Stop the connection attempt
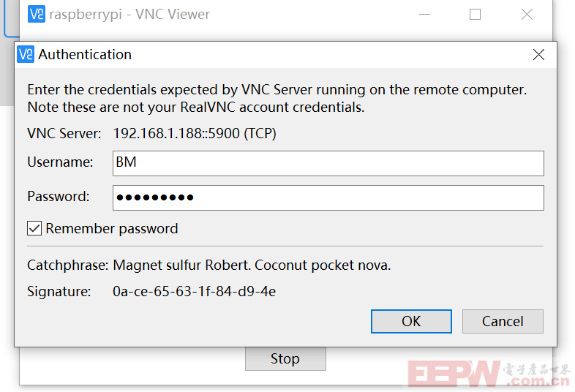The width and height of the screenshot is (575, 392). click(x=285, y=358)
